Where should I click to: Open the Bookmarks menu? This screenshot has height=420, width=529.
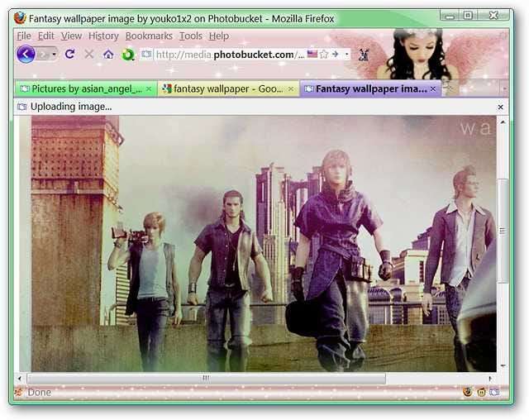[x=149, y=36]
